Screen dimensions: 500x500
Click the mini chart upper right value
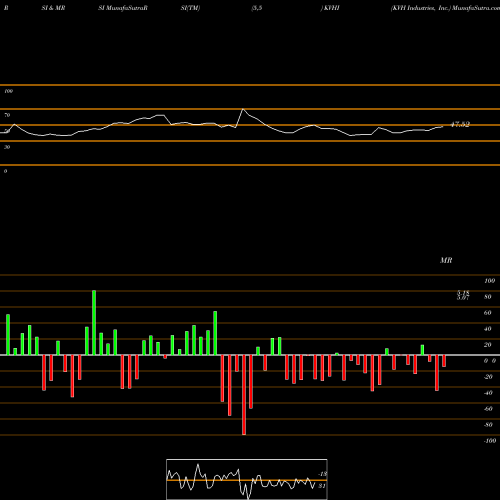(x=323, y=474)
